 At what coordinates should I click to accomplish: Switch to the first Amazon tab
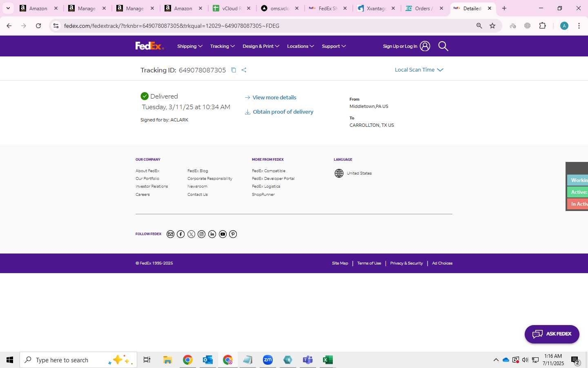(39, 8)
